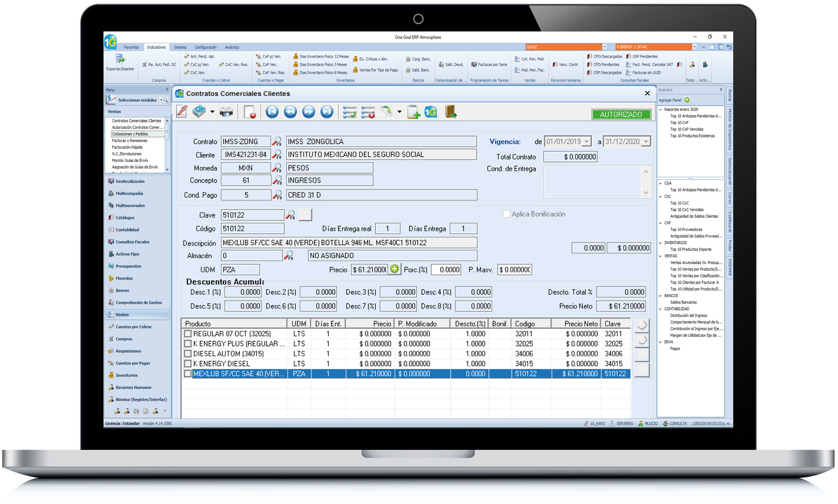Click the delete document icon with red minus

click(x=250, y=112)
